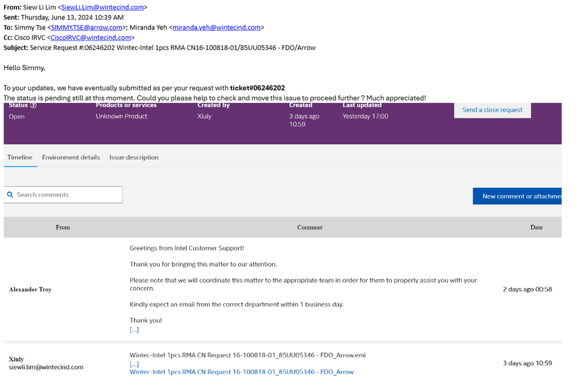Select 'Thursday, June 13, 2024 10:39 AM' sent date
This screenshot has height=387, width=588.
72,17
